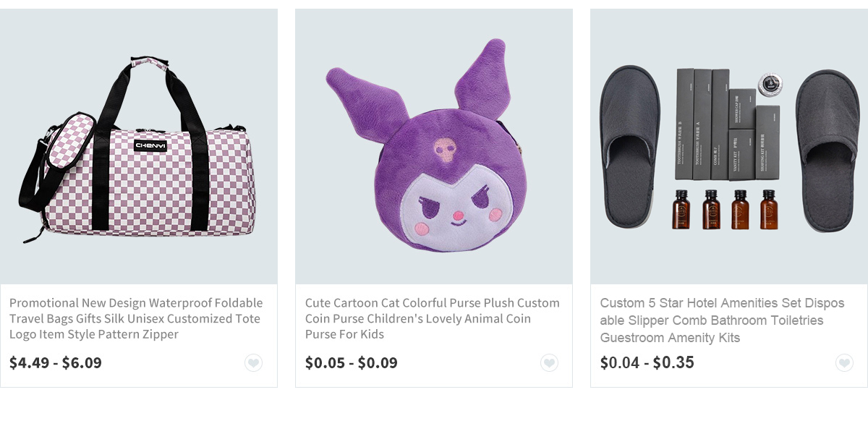This screenshot has height=421, width=868.
Task: Favorite the Waterproof Foldable Travel Bags heart icon
Action: tap(253, 363)
